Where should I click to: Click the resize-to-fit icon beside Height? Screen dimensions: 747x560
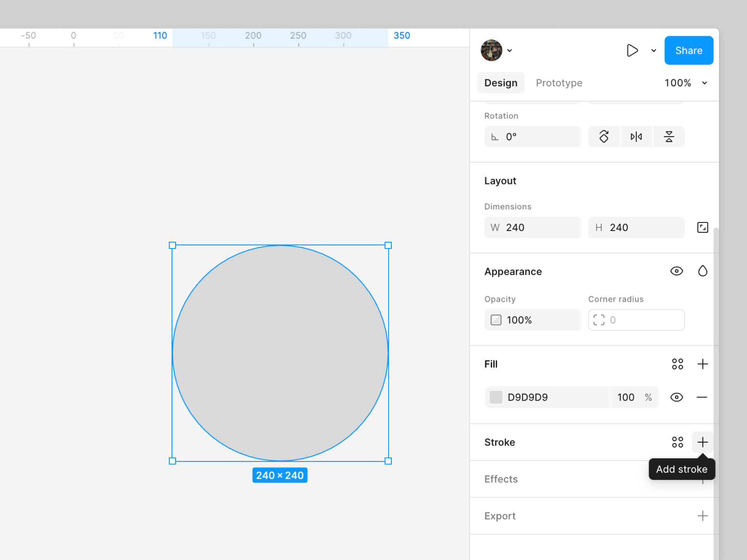[x=702, y=227]
